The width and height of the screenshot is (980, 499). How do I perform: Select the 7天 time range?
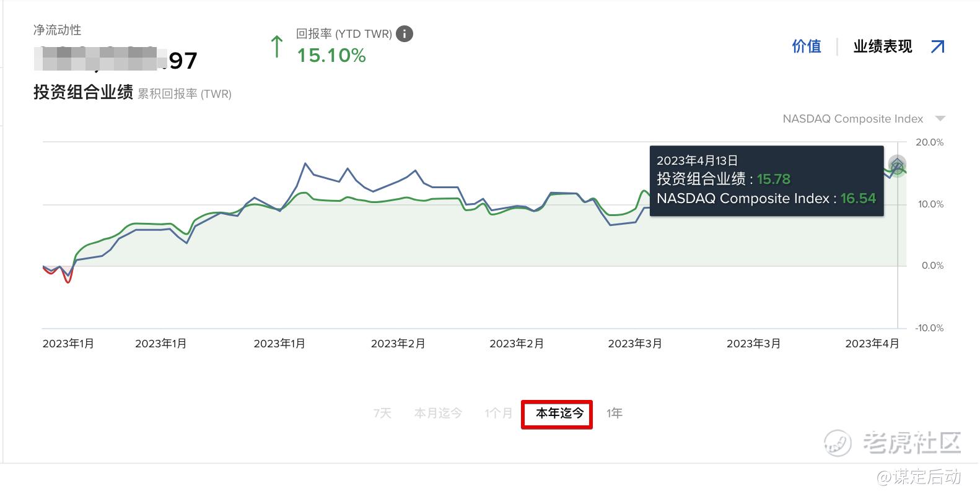tap(382, 413)
